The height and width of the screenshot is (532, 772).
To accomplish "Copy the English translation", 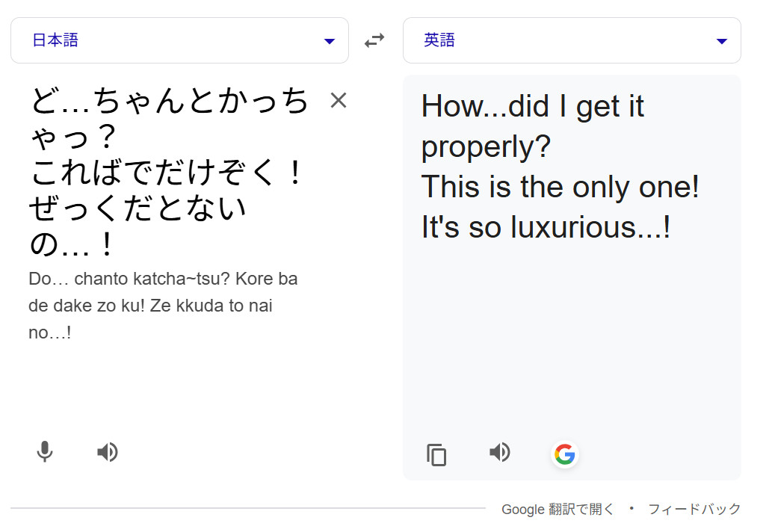I will (x=436, y=454).
